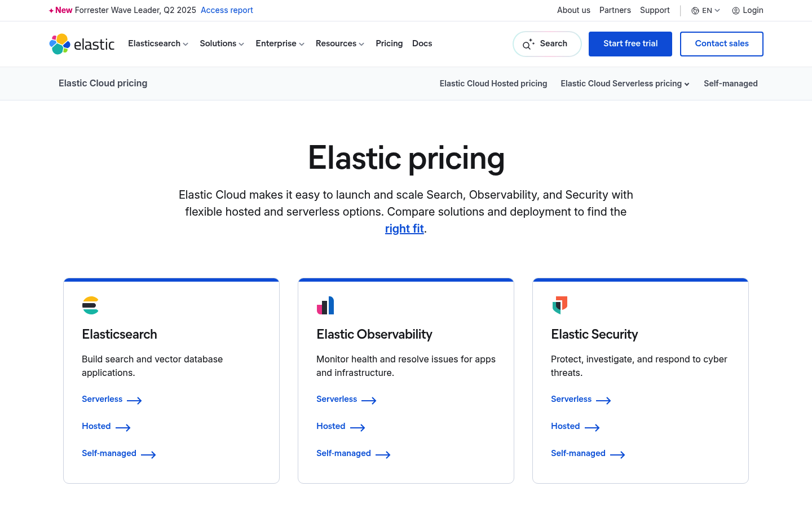The image size is (812, 508).
Task: Expand the Solutions nav menu
Action: [222, 43]
